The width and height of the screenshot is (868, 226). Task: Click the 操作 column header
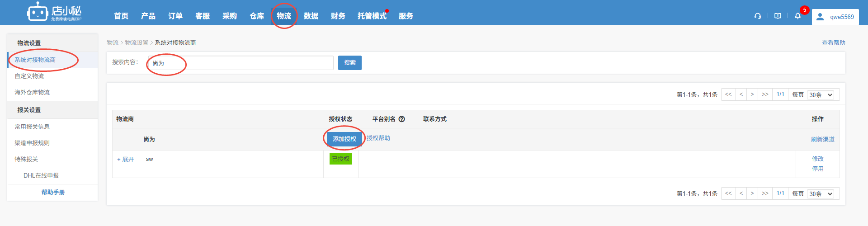[x=818, y=119]
